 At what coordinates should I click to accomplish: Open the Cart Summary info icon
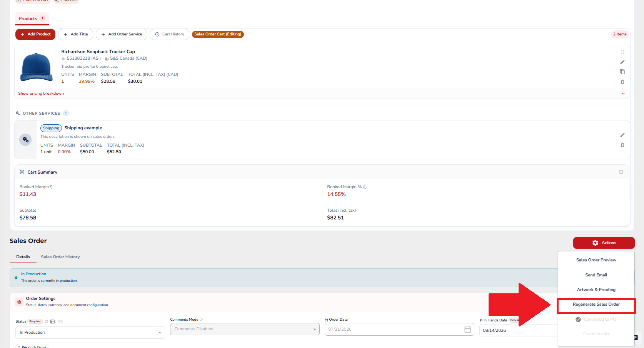(621, 172)
